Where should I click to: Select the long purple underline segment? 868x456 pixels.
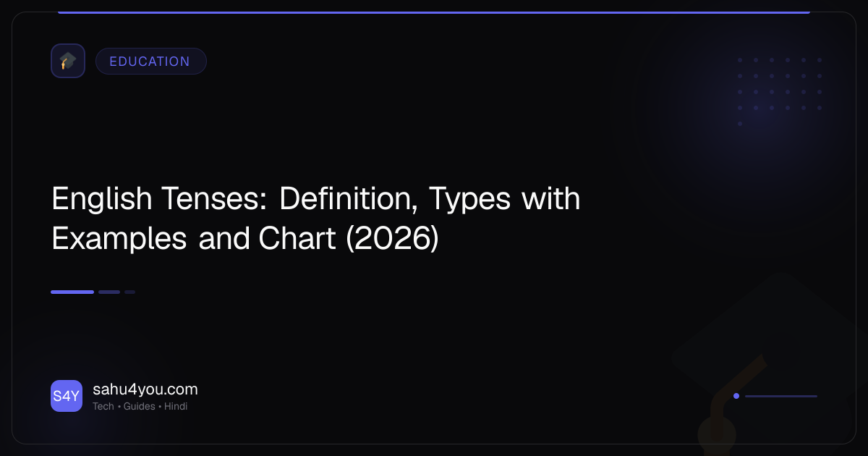pyautogui.click(x=72, y=292)
